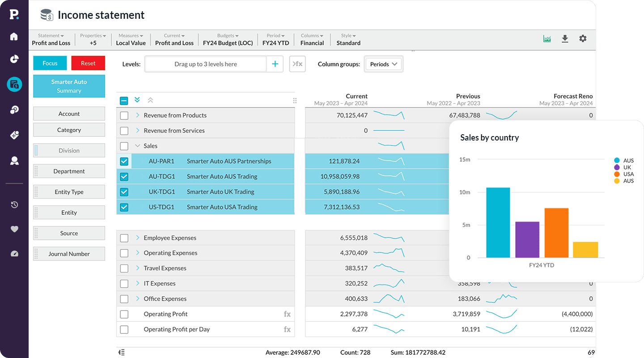Click the fx icon on Operating Profit row

(287, 314)
